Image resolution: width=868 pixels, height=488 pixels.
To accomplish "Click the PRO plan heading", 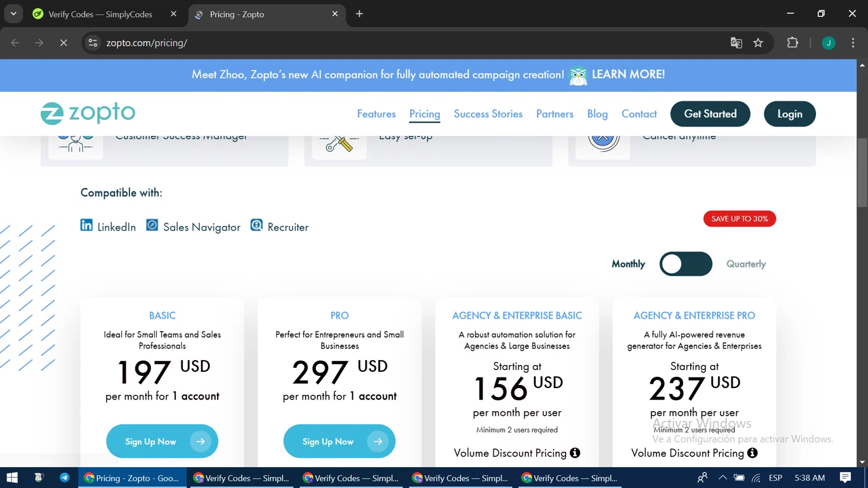I will tap(340, 316).
